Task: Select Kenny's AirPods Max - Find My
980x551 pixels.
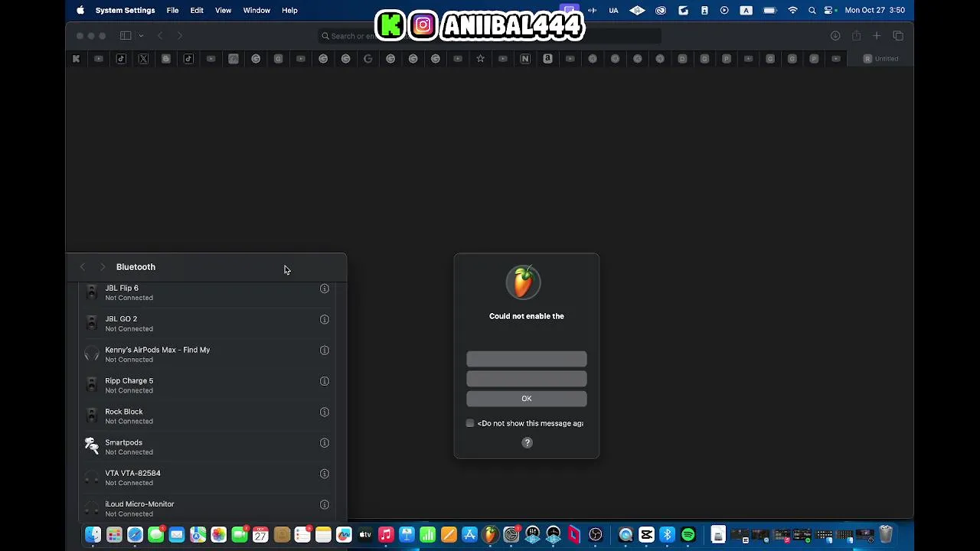Action: [207, 354]
